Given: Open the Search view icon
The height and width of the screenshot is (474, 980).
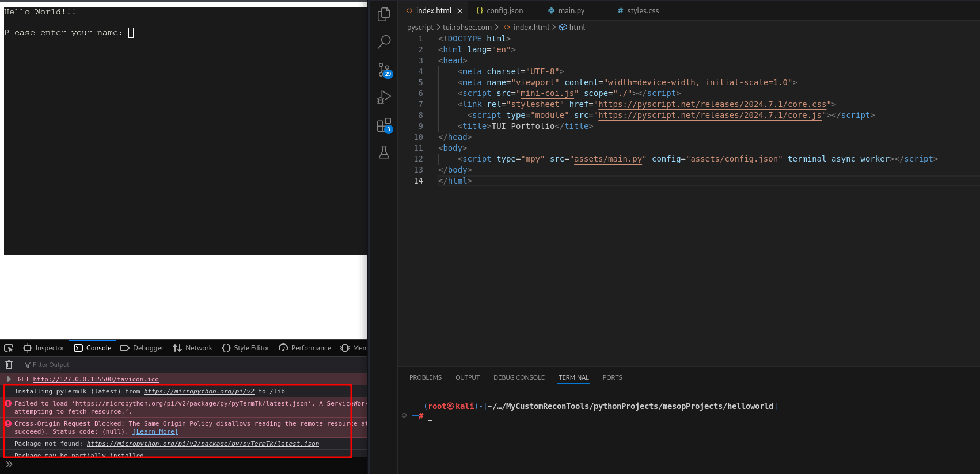Looking at the screenshot, I should tap(383, 41).
